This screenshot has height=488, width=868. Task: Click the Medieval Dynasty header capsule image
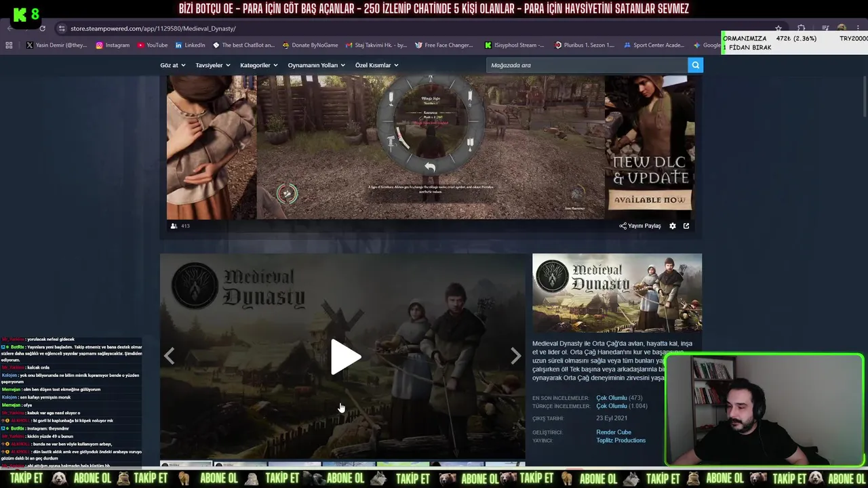coord(617,293)
